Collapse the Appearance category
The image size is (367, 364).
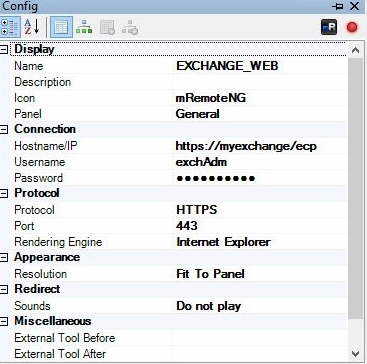pos(4,257)
